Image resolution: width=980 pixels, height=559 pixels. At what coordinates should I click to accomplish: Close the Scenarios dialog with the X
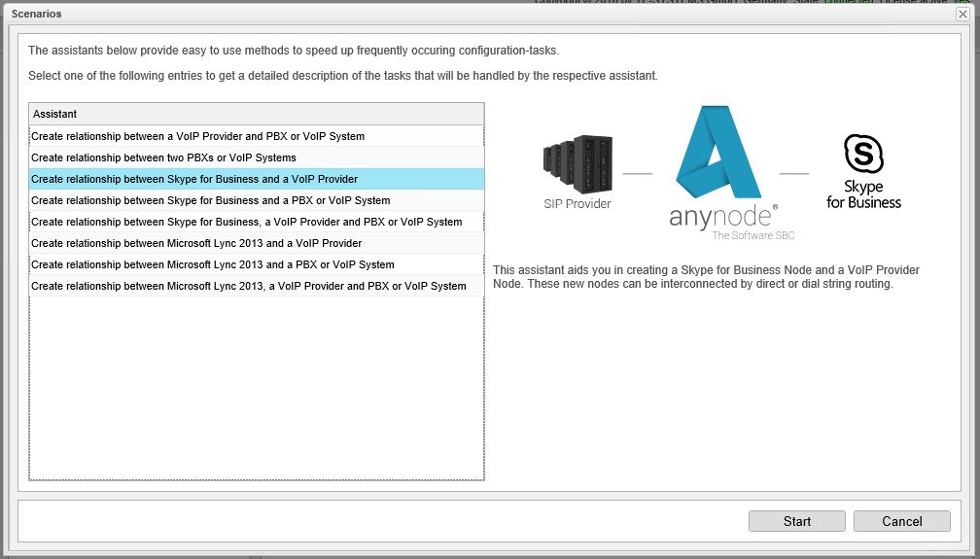pos(962,15)
